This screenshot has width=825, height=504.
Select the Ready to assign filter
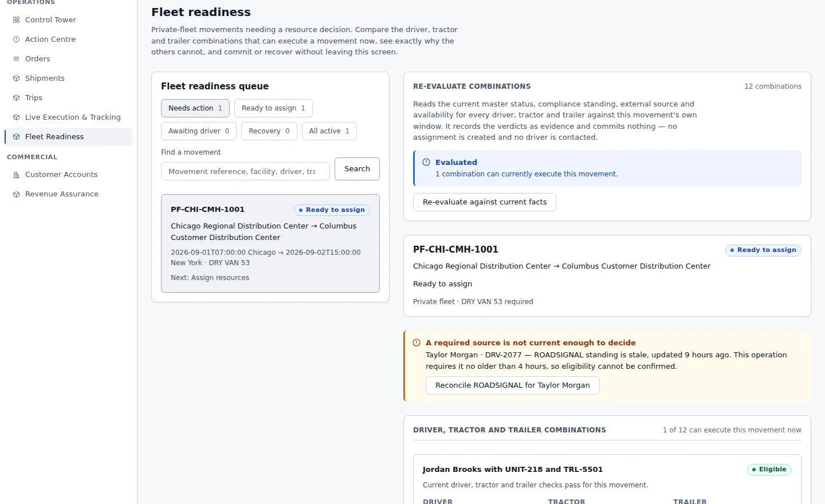tap(273, 108)
